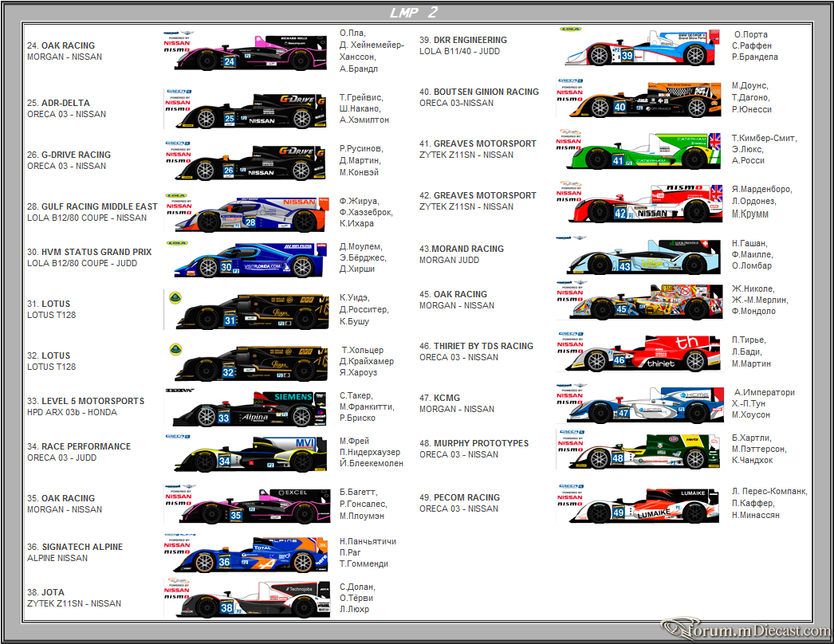Click the Lola logo next to car #39
The width and height of the screenshot is (834, 644).
tap(570, 29)
